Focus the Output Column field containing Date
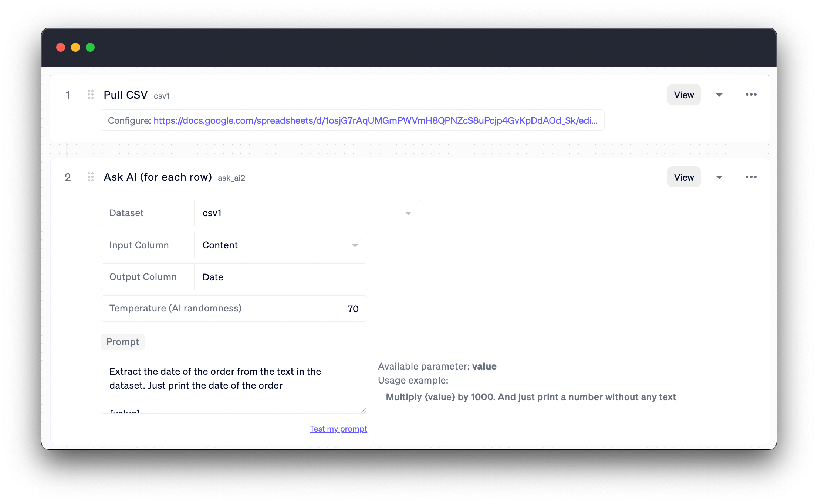Viewport: 818px width, 504px height. [x=280, y=277]
